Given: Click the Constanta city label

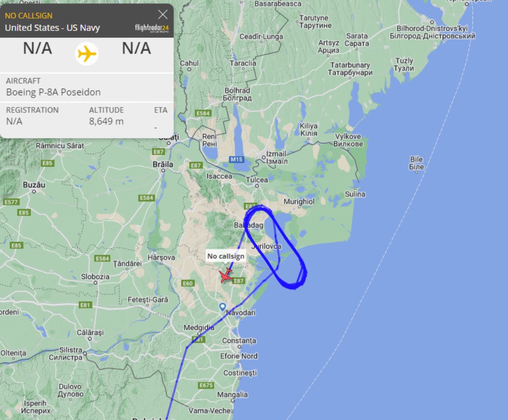Looking at the screenshot, I should pos(239,340).
